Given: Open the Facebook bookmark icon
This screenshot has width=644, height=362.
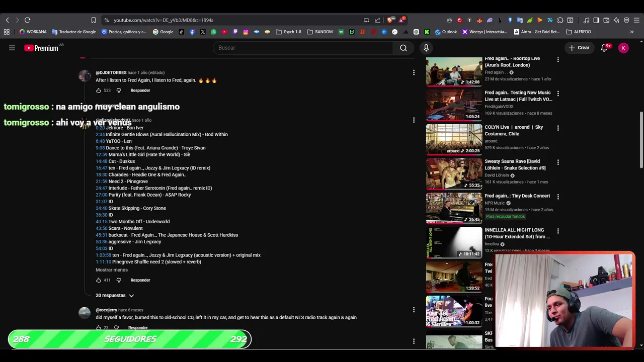Looking at the screenshot, I should click(192, 32).
